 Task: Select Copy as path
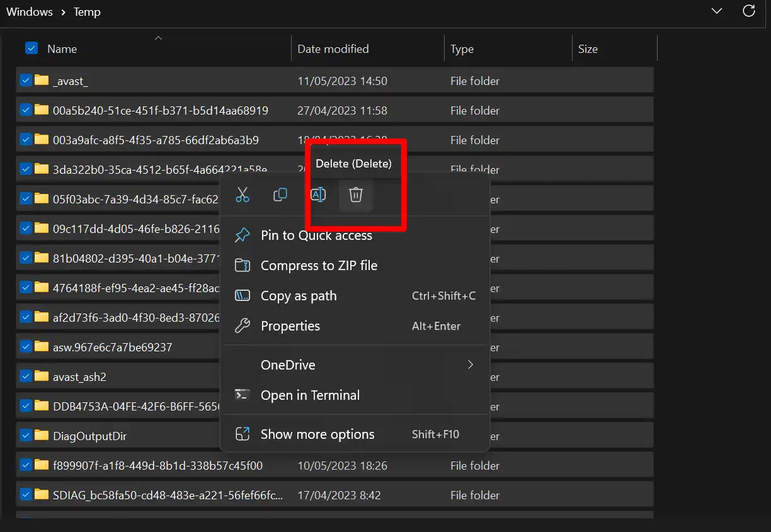[356, 296]
